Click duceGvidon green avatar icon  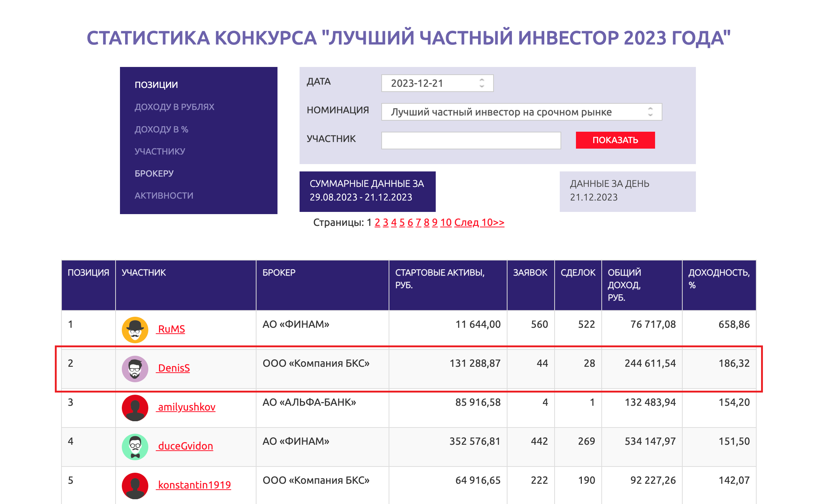pyautogui.click(x=135, y=447)
